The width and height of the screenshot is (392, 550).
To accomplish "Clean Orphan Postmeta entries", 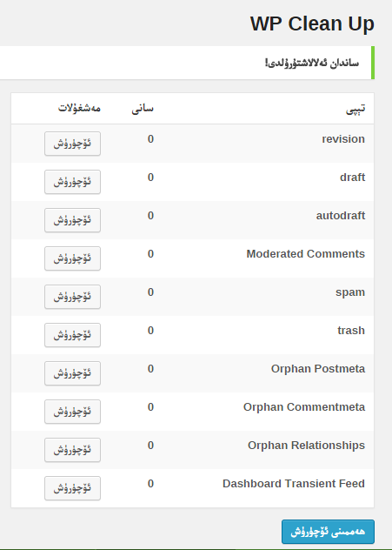I will tap(72, 373).
